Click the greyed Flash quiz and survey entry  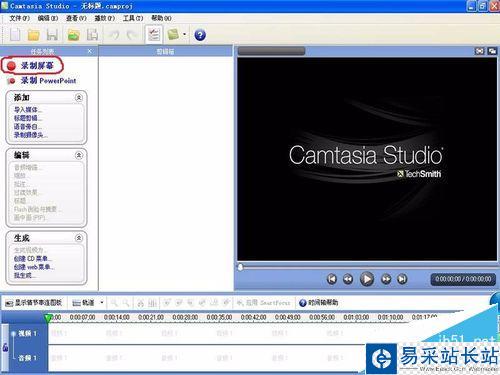coord(37,209)
